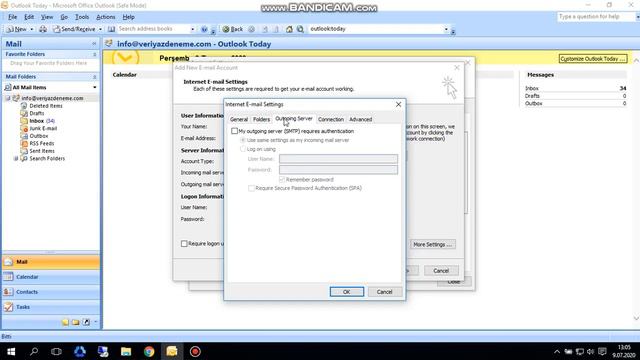Viewport: 640px width, 360px height.
Task: Click Customize Outlook Today button
Action: click(593, 59)
